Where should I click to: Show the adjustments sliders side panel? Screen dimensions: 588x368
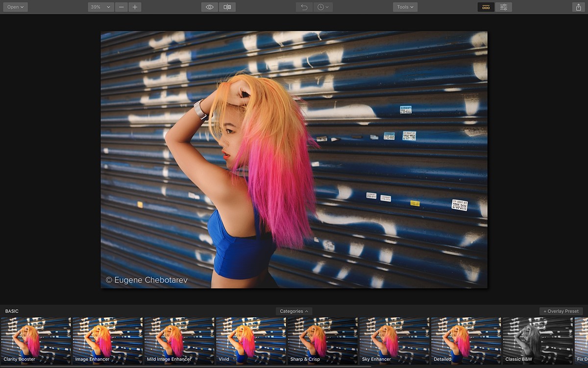[503, 7]
